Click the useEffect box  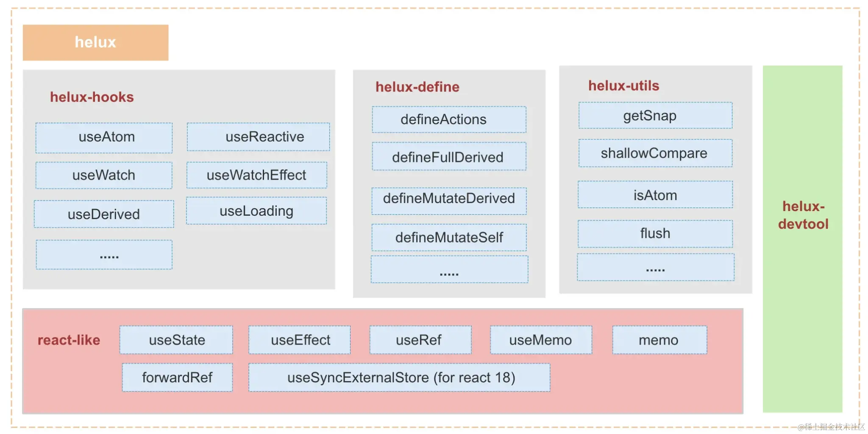(300, 340)
